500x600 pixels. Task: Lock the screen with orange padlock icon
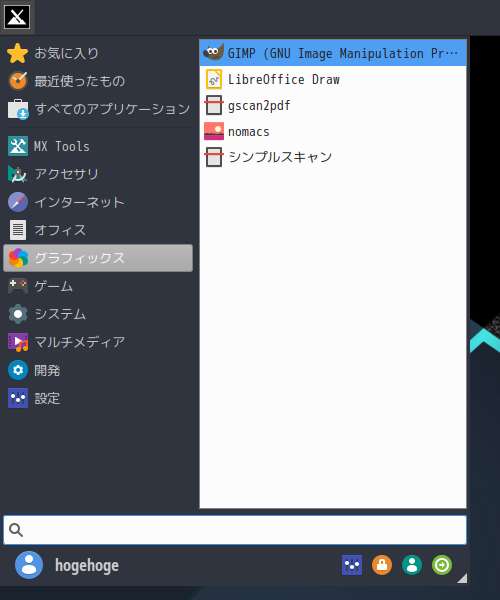click(x=382, y=565)
